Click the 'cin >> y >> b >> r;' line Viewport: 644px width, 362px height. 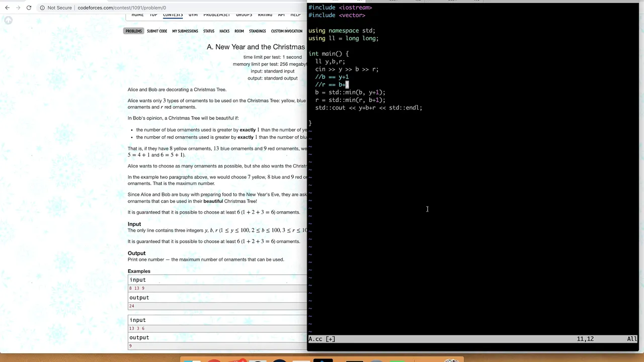pyautogui.click(x=347, y=69)
